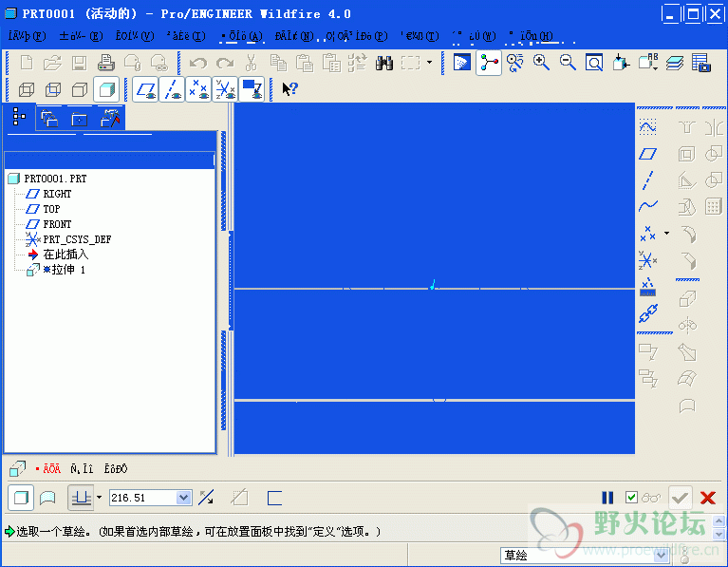Toggle datum points display
Image resolution: width=728 pixels, height=567 pixels.
pyautogui.click(x=198, y=89)
